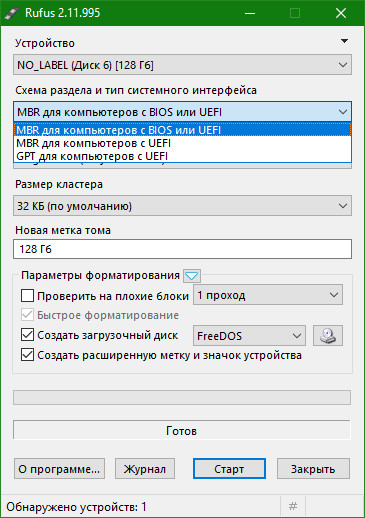Viewport: 365px width, 518px height.
Task: Close the Rufus window with X
Action: 341,13
